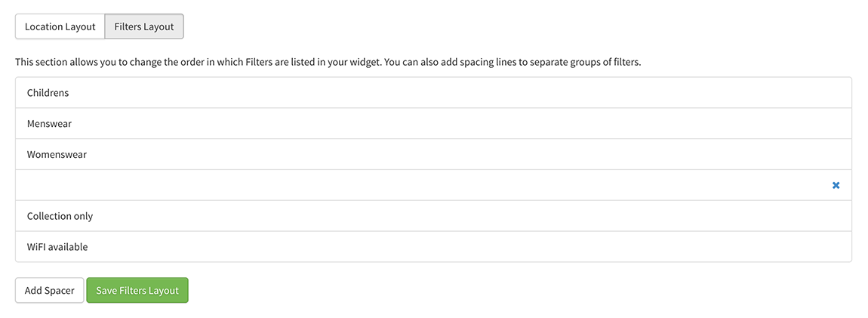Click 'groups of filters' in the description

click(x=605, y=62)
